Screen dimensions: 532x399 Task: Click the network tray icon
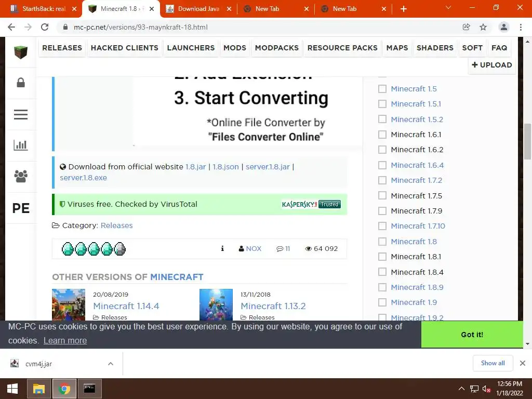tap(474, 389)
